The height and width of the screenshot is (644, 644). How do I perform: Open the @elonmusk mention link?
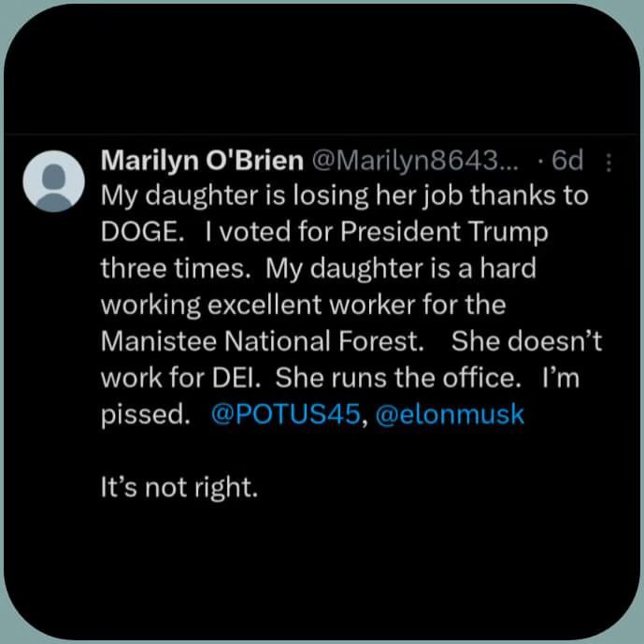click(450, 414)
